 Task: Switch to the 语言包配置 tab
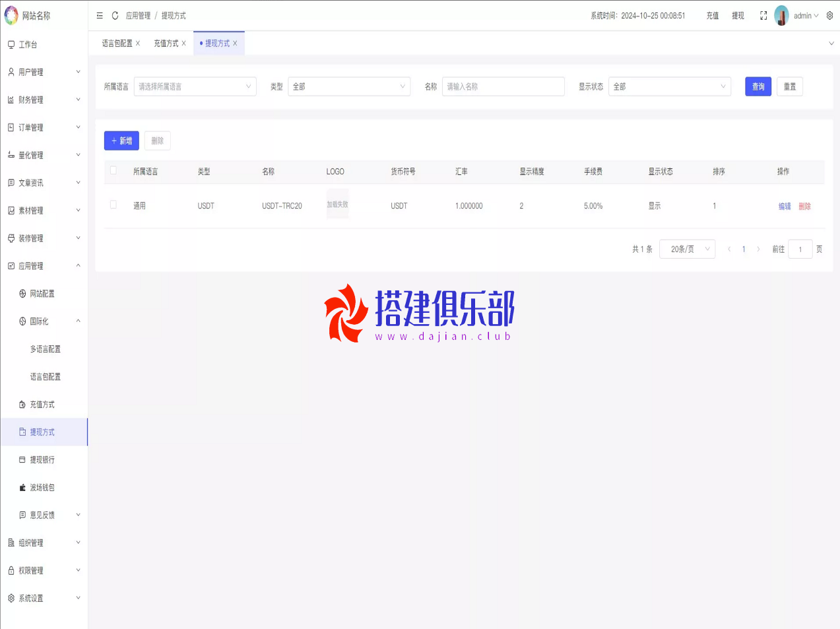coord(117,44)
